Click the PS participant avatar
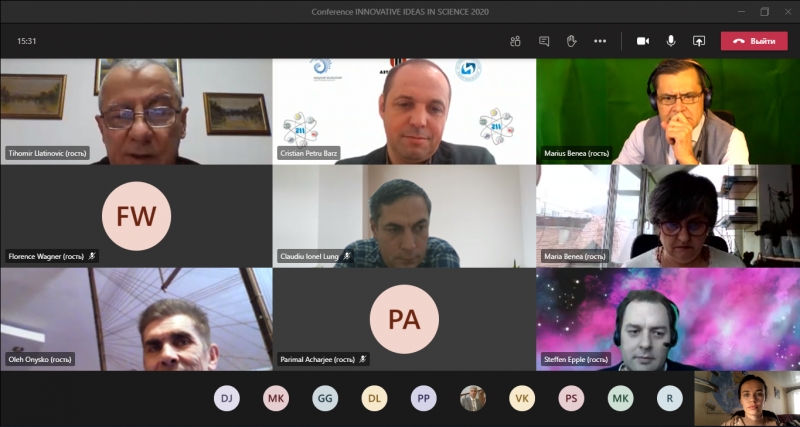This screenshot has height=427, width=800. tap(571, 398)
